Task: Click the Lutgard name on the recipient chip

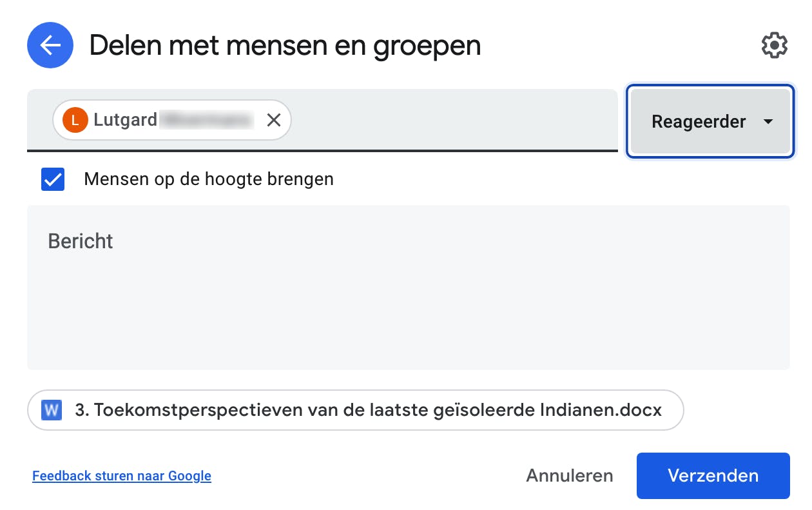Action: pyautogui.click(x=125, y=120)
